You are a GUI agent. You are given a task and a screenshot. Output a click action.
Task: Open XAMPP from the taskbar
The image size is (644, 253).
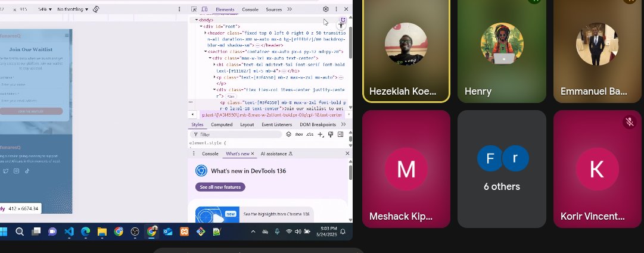pyautogui.click(x=185, y=232)
